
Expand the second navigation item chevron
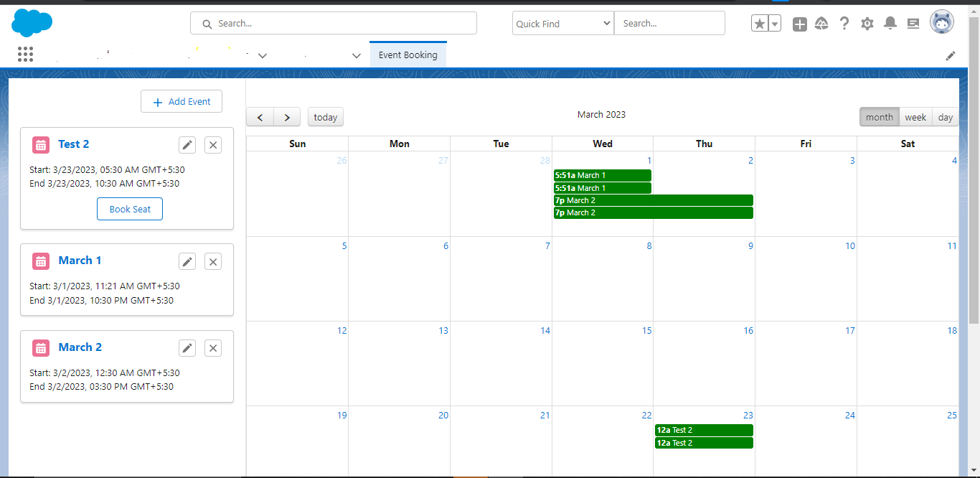point(357,55)
